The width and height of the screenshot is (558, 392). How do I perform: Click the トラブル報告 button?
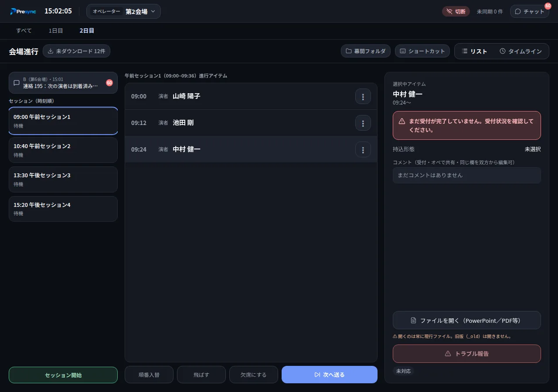467,354
